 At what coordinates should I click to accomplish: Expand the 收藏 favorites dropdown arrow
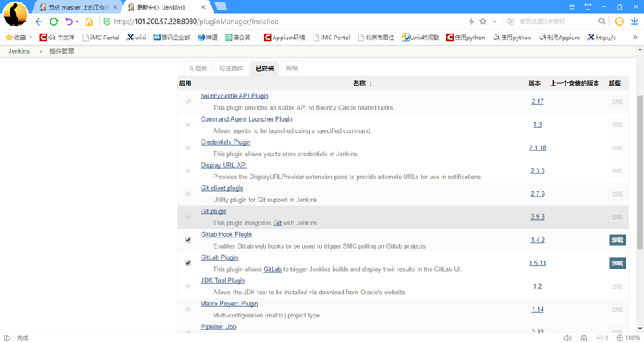[30, 38]
